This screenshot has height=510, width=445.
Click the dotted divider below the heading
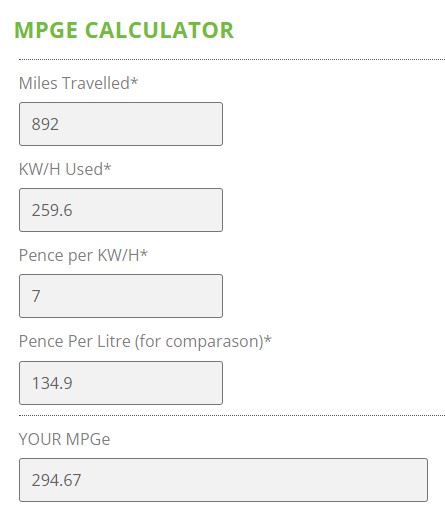pyautogui.click(x=232, y=60)
